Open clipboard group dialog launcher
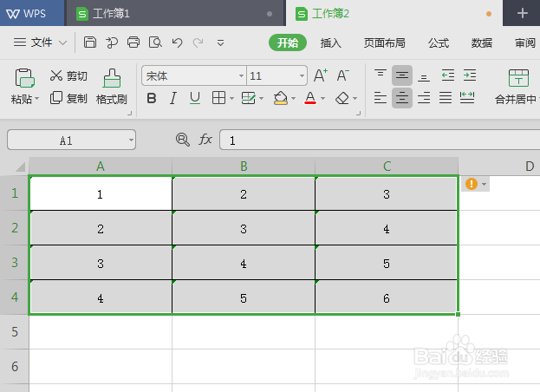Screen dimensions: 540x392 coord(130,113)
